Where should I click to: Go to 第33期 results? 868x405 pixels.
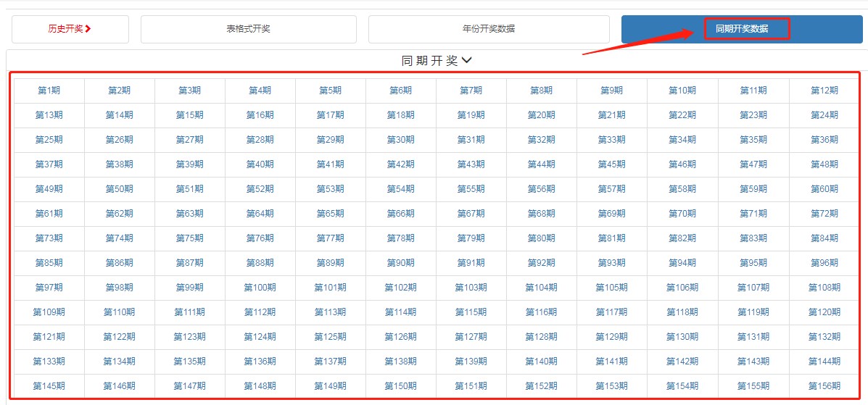tap(612, 140)
